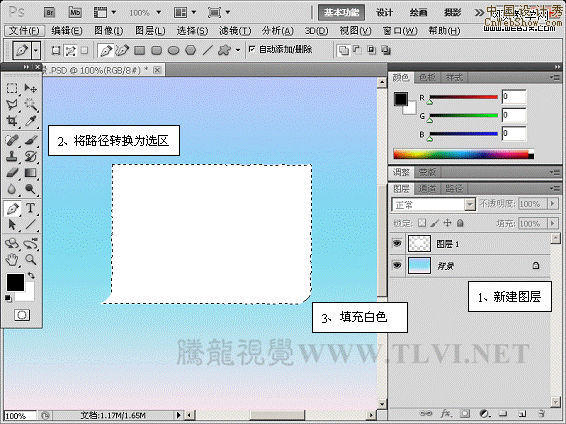Toggle 自动添加/删除 checkbox

tap(252, 49)
